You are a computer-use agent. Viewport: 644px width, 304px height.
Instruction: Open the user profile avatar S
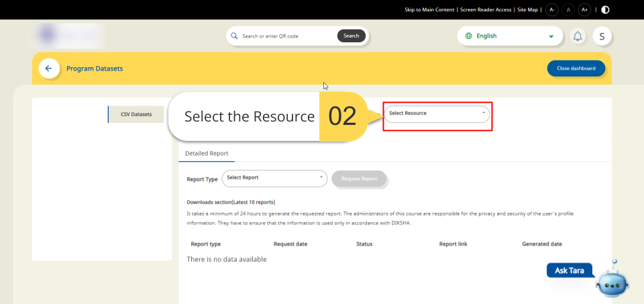(602, 36)
